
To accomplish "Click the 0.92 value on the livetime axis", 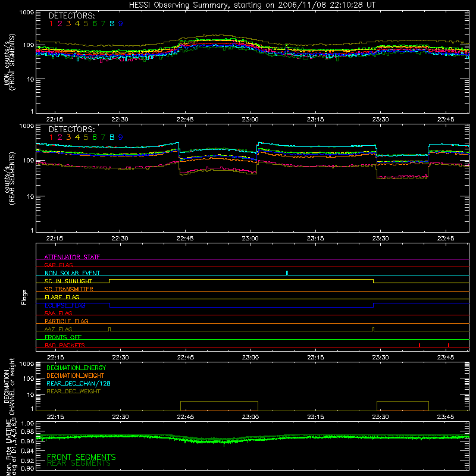I will tap(27, 461).
